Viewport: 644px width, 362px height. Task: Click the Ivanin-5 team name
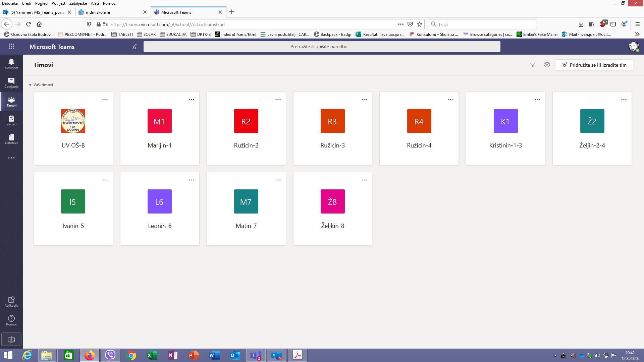pyautogui.click(x=73, y=226)
